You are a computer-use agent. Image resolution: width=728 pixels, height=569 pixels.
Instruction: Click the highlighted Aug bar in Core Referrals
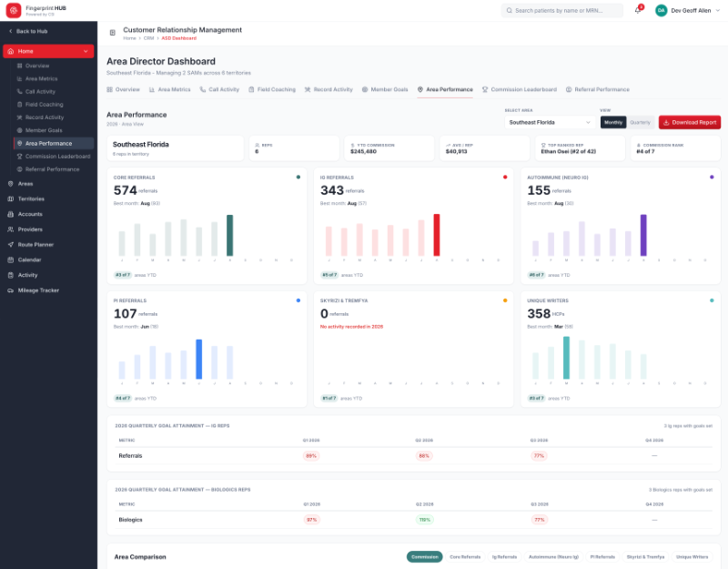pos(229,236)
